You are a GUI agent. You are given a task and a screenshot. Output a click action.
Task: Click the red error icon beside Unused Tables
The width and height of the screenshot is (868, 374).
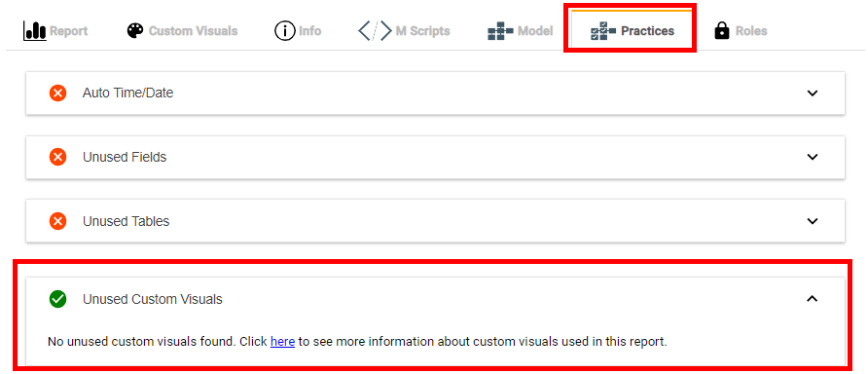tap(57, 222)
